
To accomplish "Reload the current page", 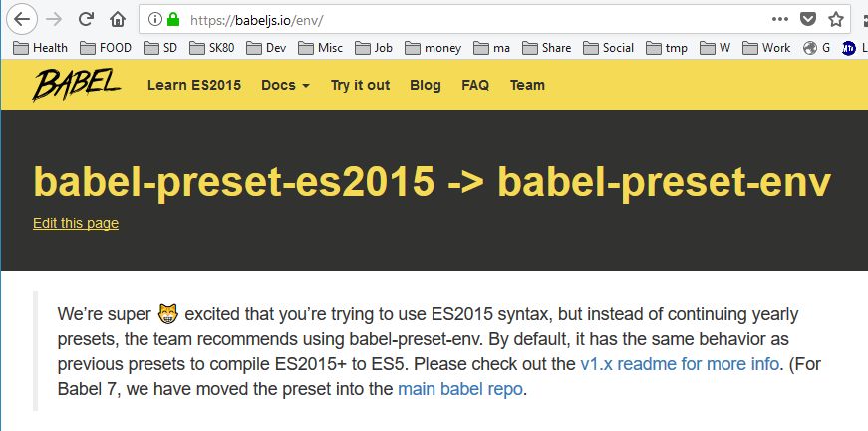I will point(86,19).
